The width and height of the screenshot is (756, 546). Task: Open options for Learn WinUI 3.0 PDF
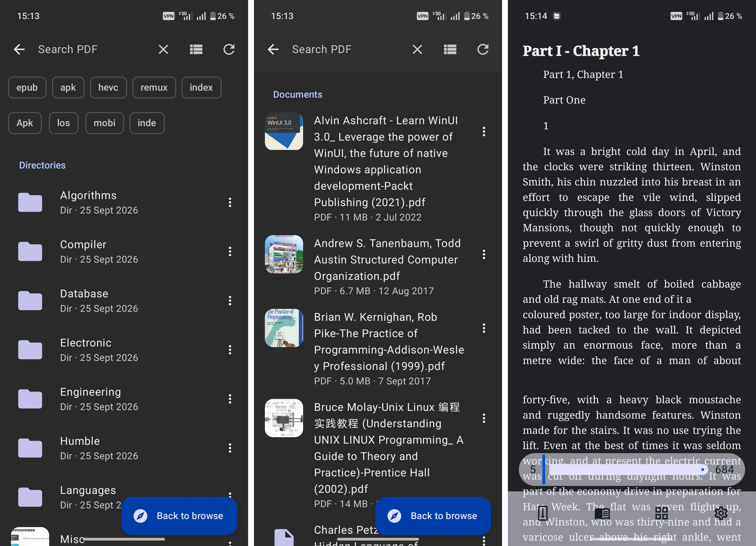[484, 132]
